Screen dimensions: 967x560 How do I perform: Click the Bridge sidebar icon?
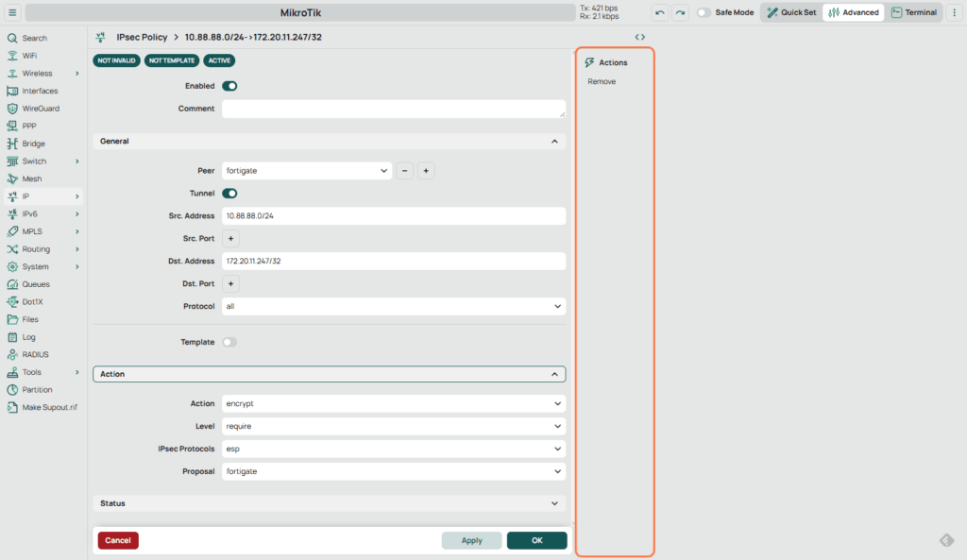pos(12,144)
